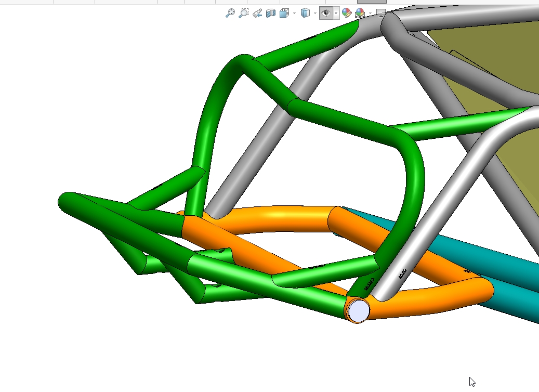The height and width of the screenshot is (392, 539).
Task: Toggle the Hide/Show Items eye button
Action: click(x=326, y=13)
